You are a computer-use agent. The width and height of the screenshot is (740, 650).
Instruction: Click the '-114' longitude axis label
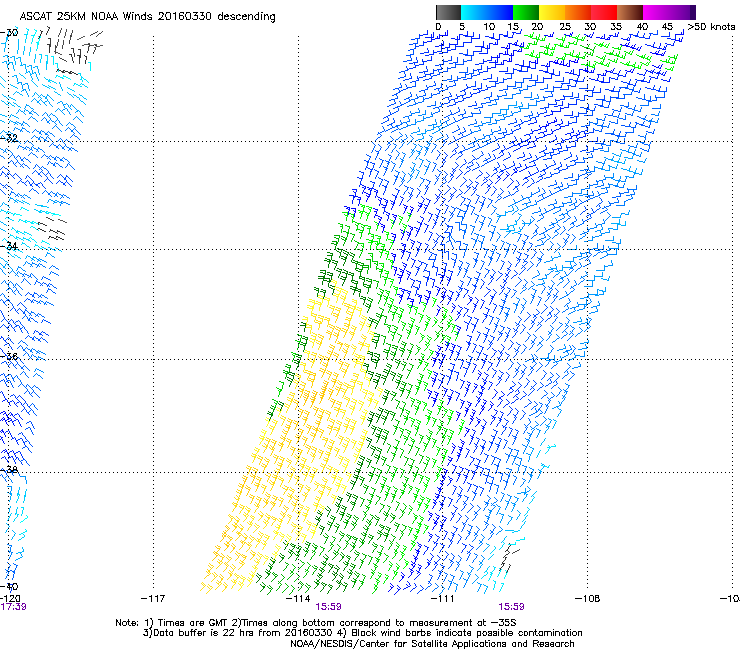point(298,599)
